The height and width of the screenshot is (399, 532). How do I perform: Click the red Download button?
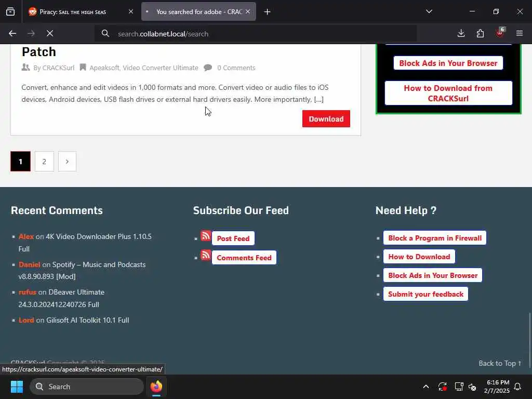(326, 119)
